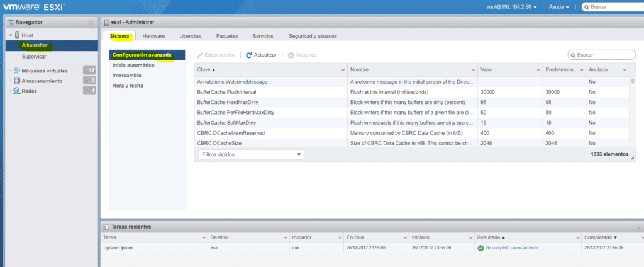Click the Almacenamiento storage icon
This screenshot has height=267, width=644.
17,81
